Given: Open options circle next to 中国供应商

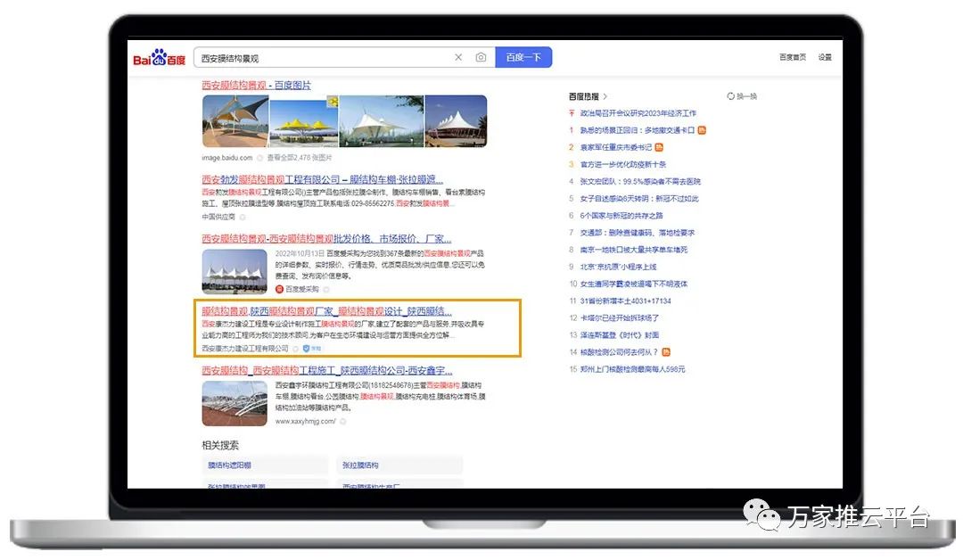Looking at the screenshot, I should [x=243, y=217].
